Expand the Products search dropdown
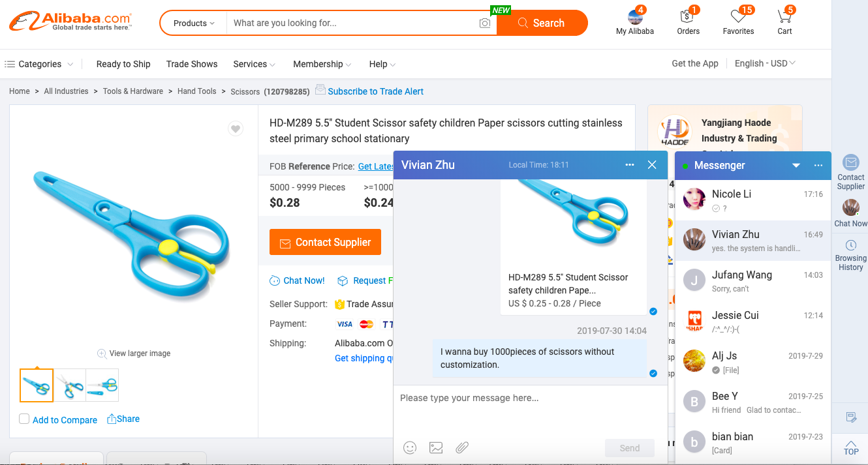The width and height of the screenshot is (868, 465). (x=194, y=23)
